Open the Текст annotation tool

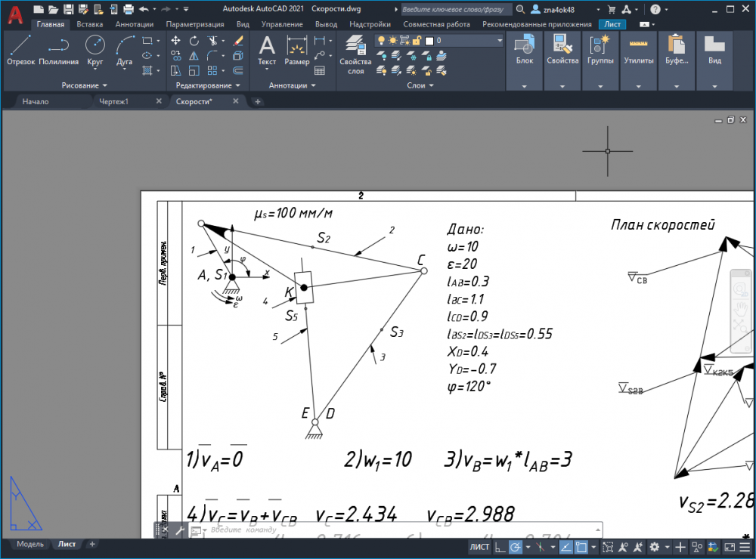(x=267, y=51)
